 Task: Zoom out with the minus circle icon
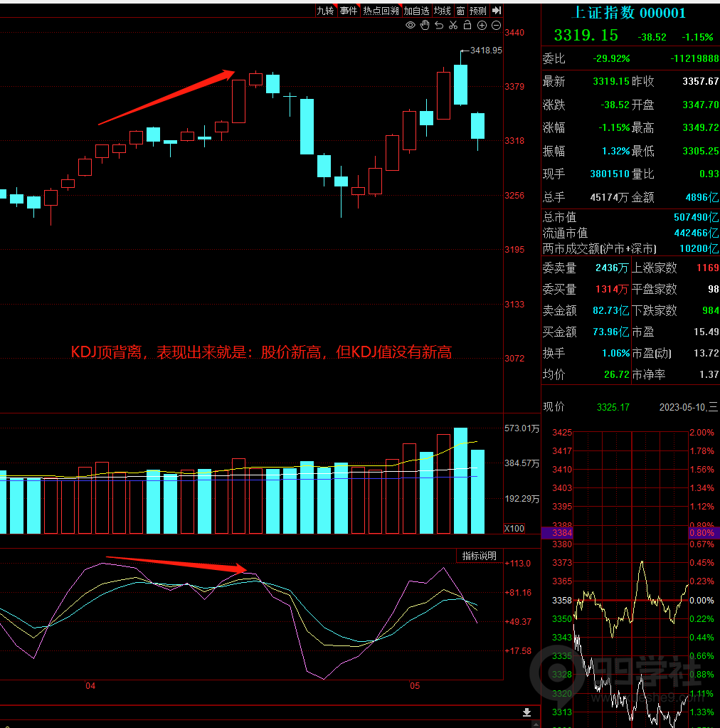(x=496, y=26)
